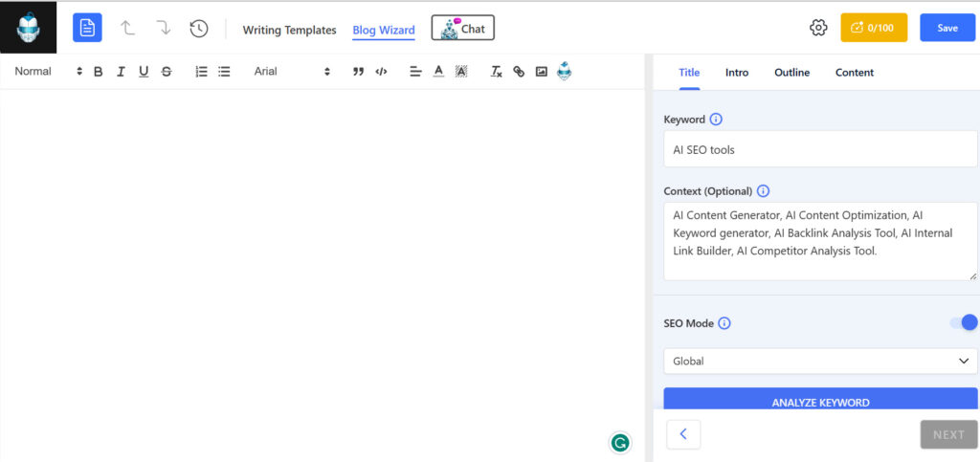The width and height of the screenshot is (980, 462).
Task: Click the 0/100 credits button
Action: [x=874, y=28]
